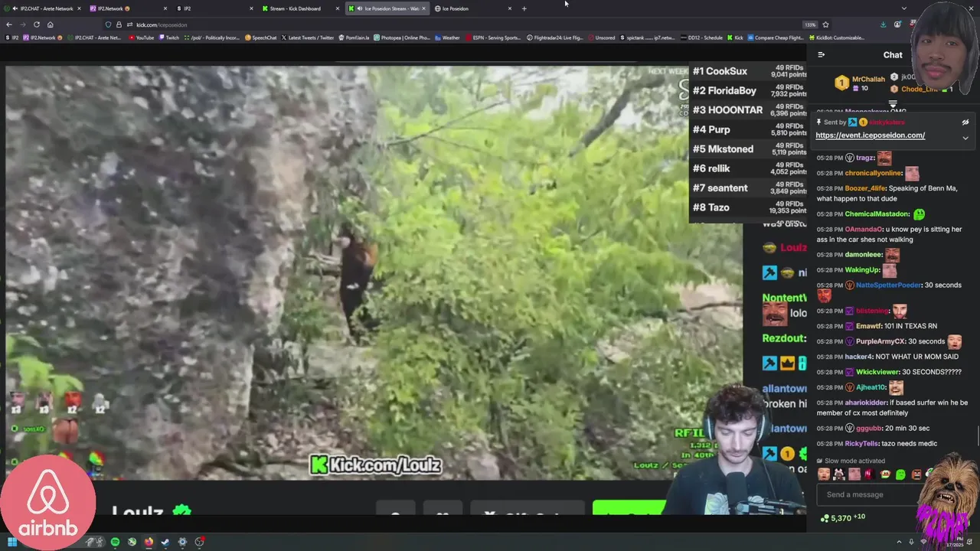Switch to IP2.CHAT - Arete Network tab
980x551 pixels.
(x=43, y=8)
